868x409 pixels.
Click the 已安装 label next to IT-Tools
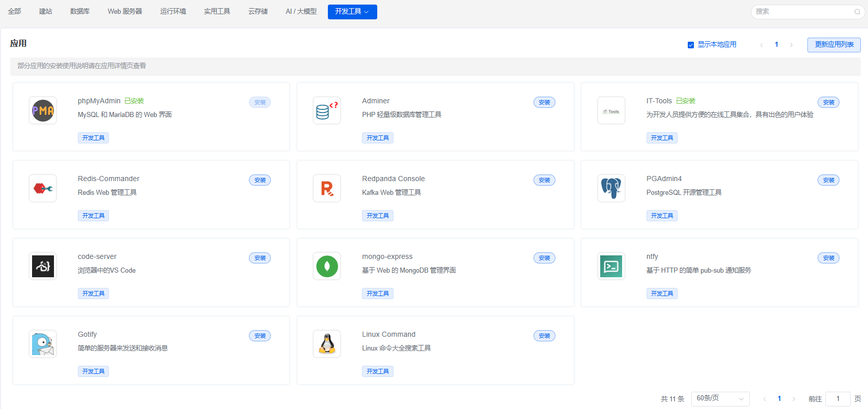click(x=685, y=101)
